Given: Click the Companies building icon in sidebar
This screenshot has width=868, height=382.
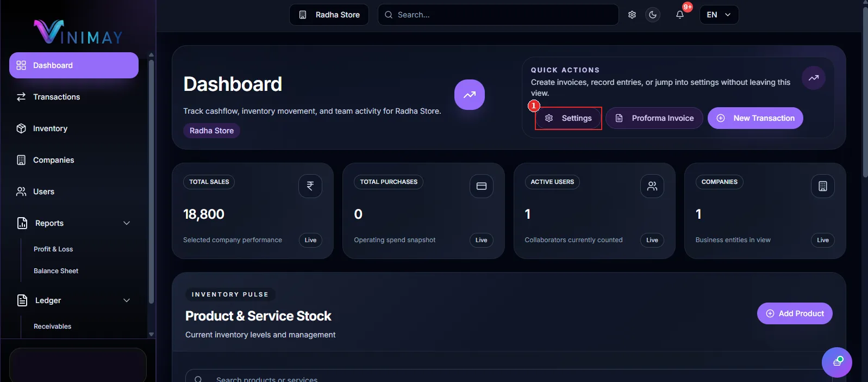Looking at the screenshot, I should [x=21, y=160].
